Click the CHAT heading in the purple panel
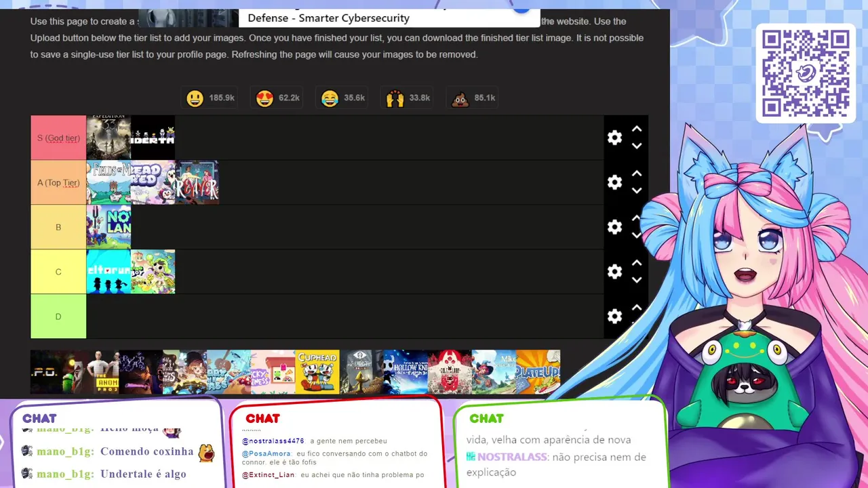Image resolution: width=868 pixels, height=488 pixels. 39,419
